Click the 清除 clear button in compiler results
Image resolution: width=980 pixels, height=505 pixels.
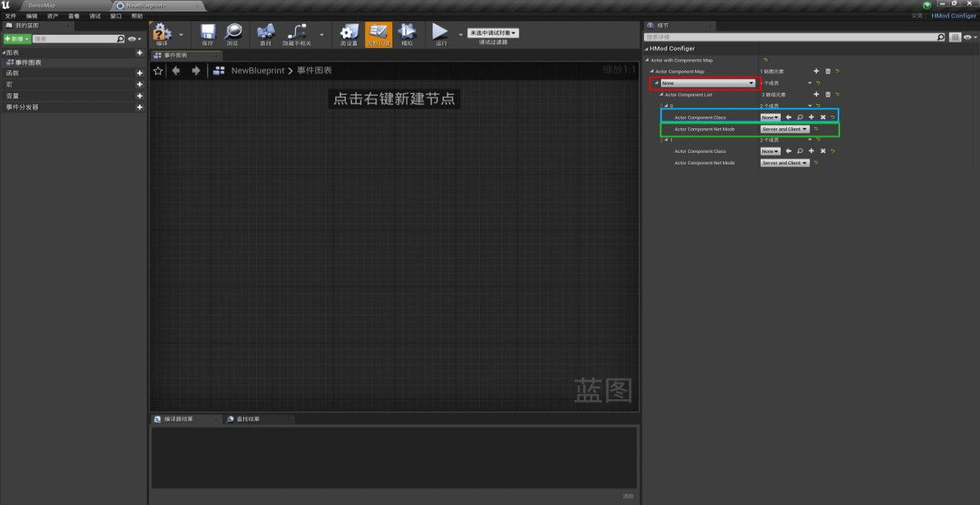click(x=628, y=496)
